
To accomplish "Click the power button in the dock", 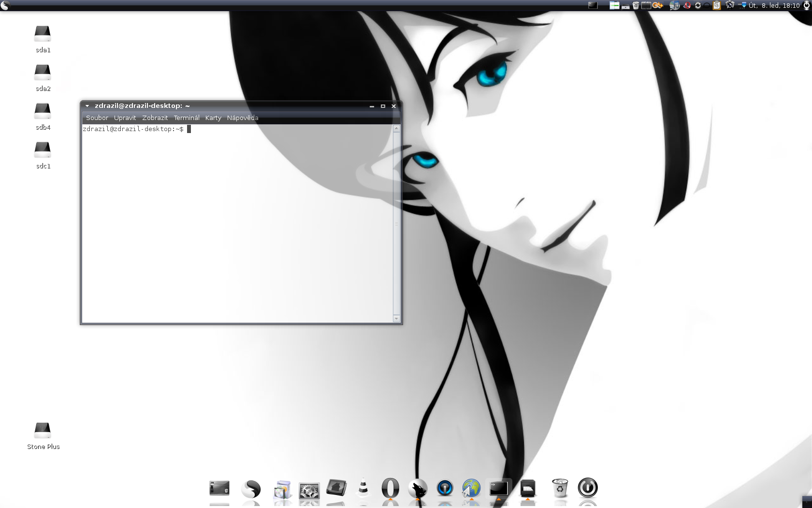I will point(588,488).
